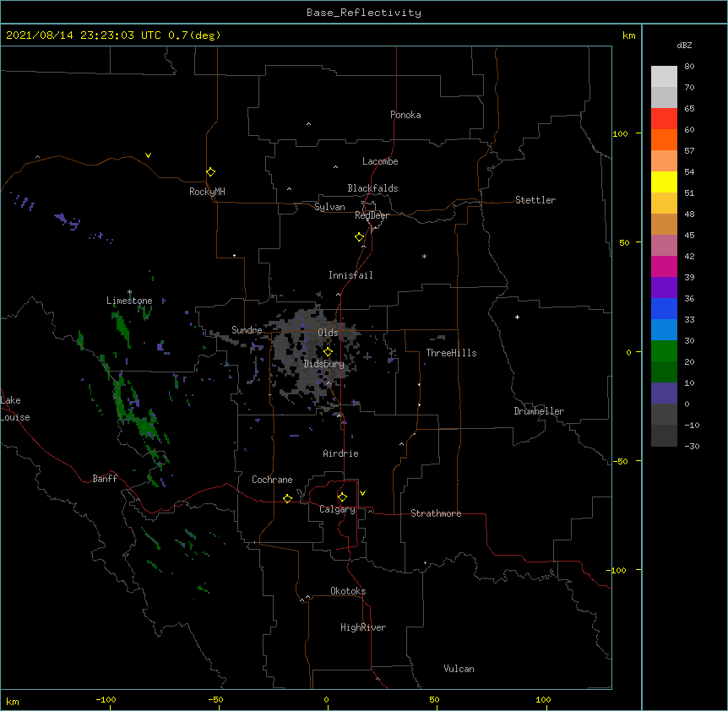Image resolution: width=728 pixels, height=711 pixels.
Task: Click the white caret marker west of Ponoka
Action: click(x=309, y=124)
